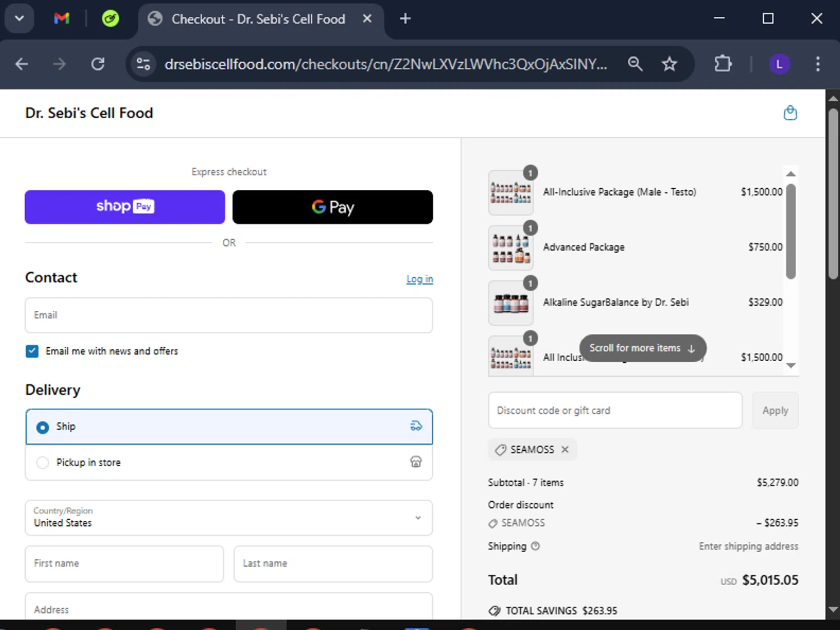Open the Gmail pinned tab
Viewport: 840px width, 630px height.
pos(62,18)
